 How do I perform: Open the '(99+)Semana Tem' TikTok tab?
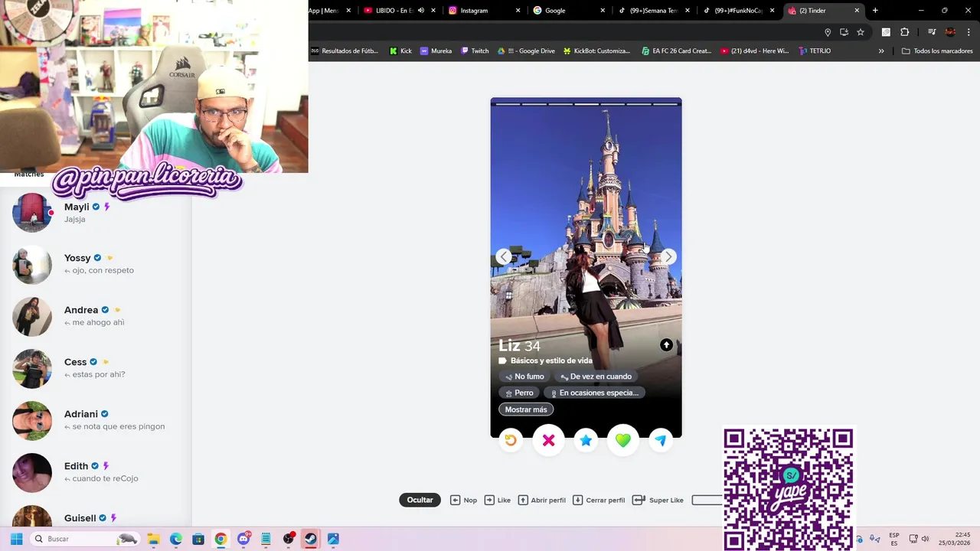pos(653,11)
